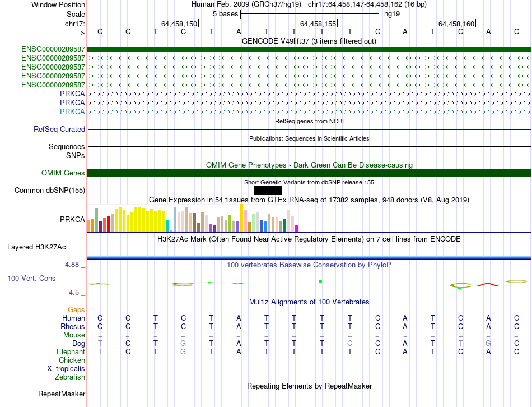532x407 pixels.
Task: Click the Window Position label
Action: 58,4
